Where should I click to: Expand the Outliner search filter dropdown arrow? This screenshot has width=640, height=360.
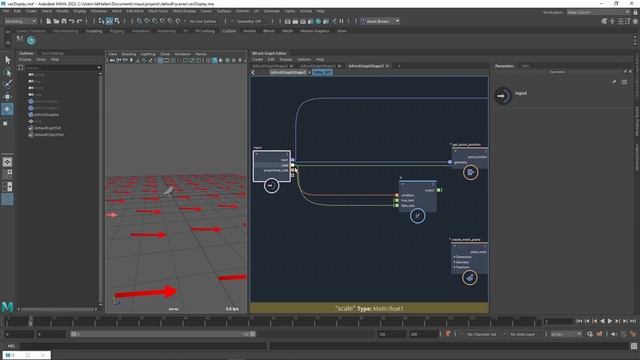pos(99,68)
